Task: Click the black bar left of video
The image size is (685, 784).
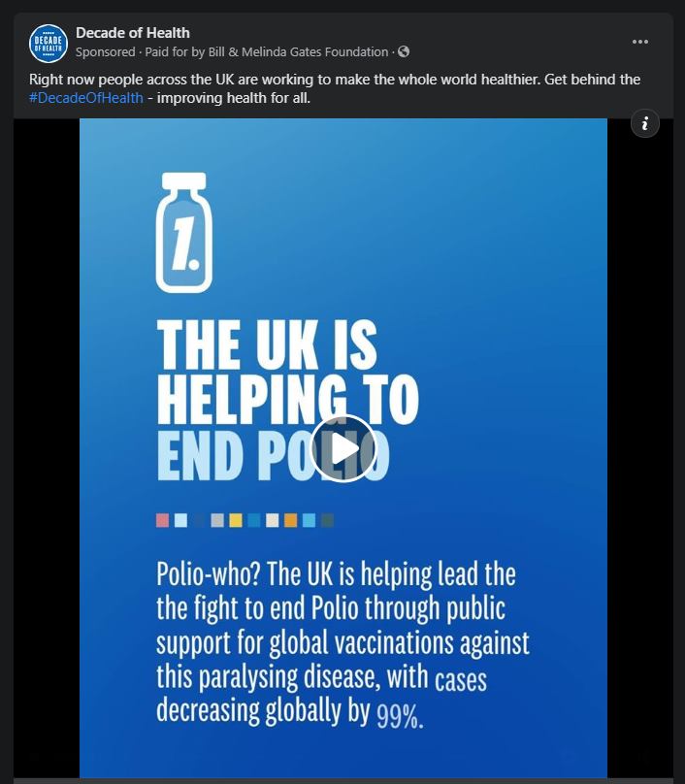Action: pos(47,448)
